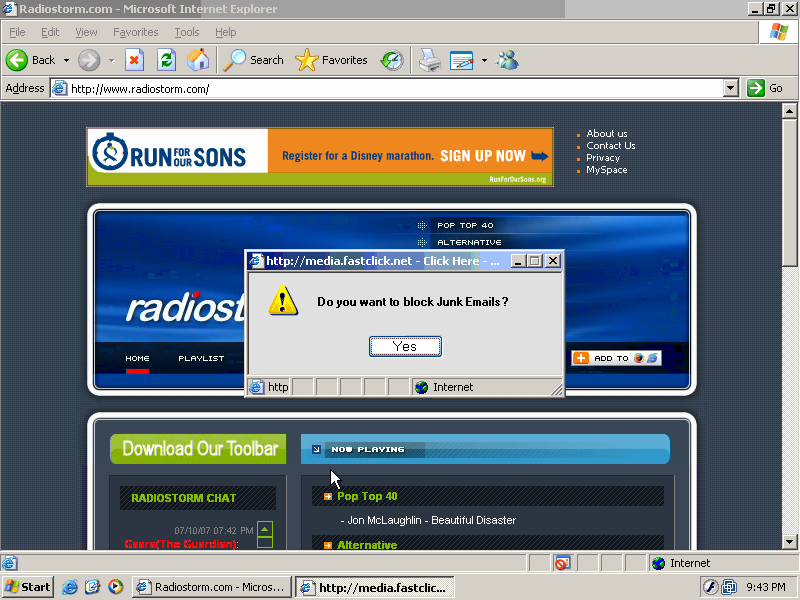Open the MySpace link

(x=607, y=170)
